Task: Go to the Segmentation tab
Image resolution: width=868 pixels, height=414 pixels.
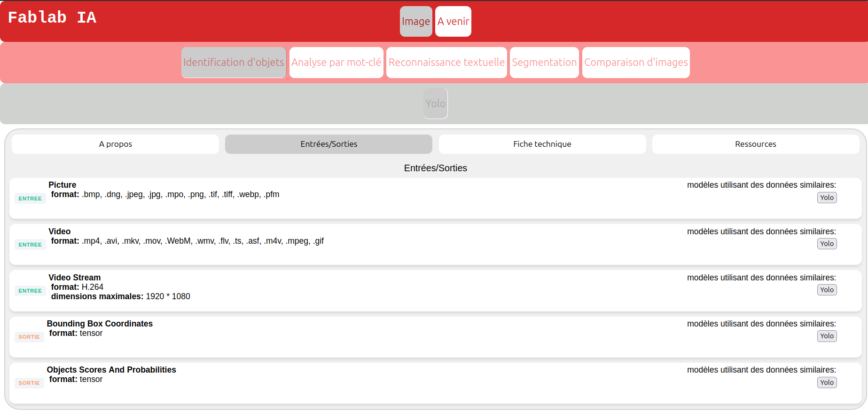Action: 544,62
